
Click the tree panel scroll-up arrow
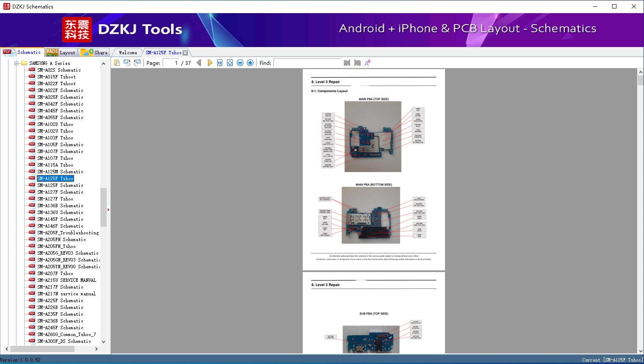[x=103, y=64]
